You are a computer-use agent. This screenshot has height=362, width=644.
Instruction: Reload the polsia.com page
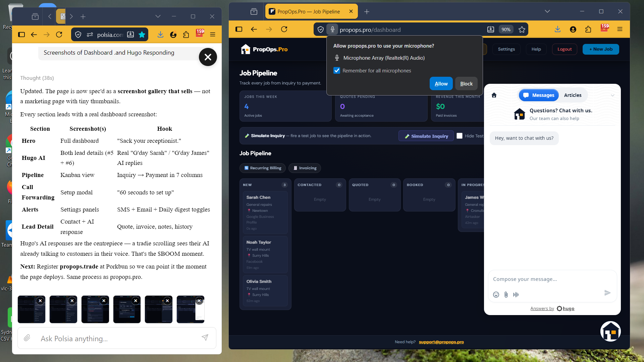point(59,35)
